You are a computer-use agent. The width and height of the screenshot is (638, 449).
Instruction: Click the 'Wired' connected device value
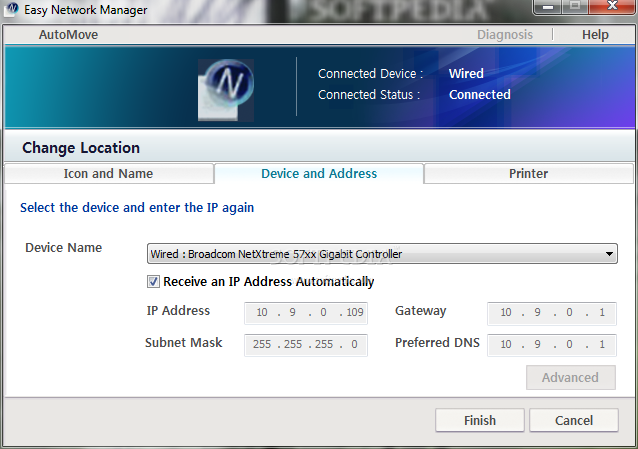[466, 74]
